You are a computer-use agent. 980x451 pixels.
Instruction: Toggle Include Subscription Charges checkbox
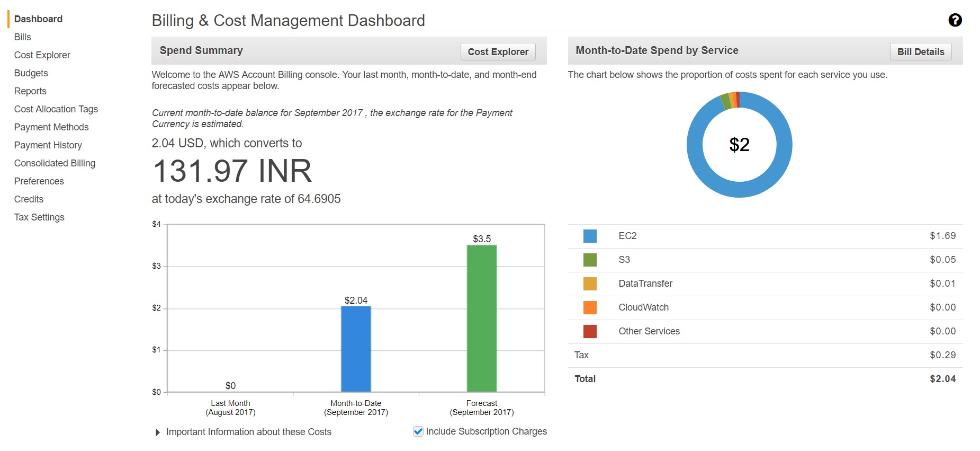click(x=418, y=431)
